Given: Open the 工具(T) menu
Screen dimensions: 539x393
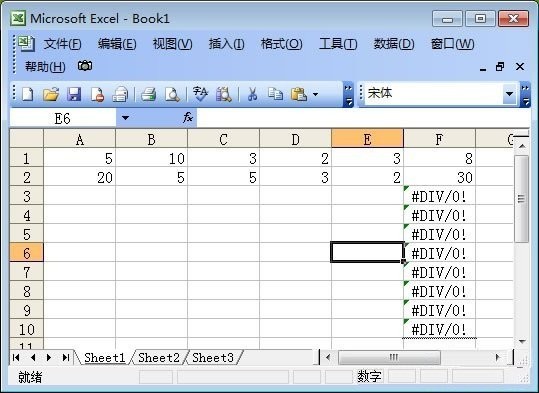Looking at the screenshot, I should pos(338,44).
